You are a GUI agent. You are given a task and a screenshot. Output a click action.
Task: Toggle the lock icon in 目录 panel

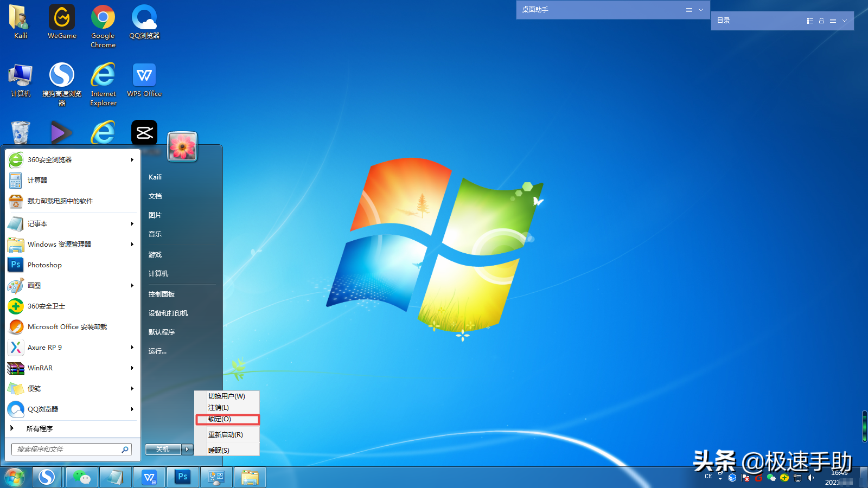tap(821, 21)
